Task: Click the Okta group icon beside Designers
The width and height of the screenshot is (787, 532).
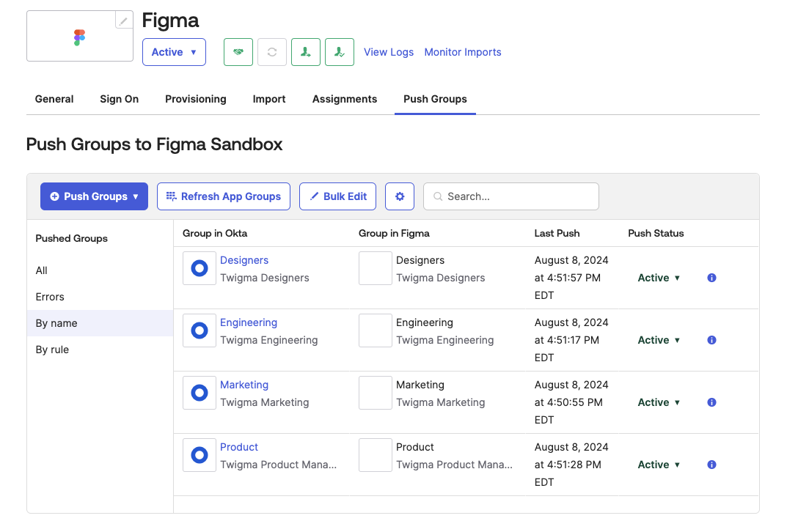Action: pyautogui.click(x=200, y=268)
